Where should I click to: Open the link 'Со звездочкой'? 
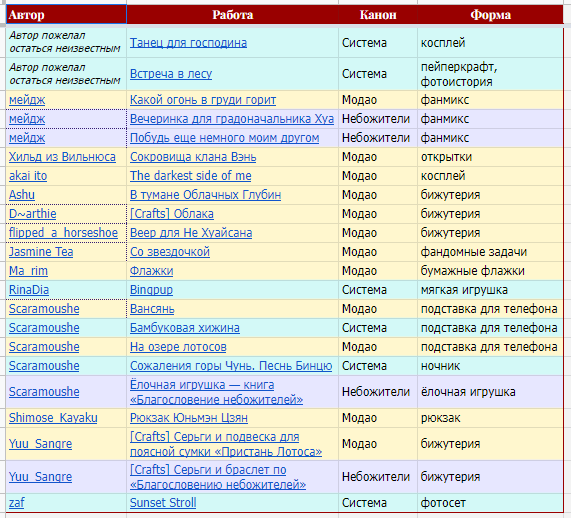point(170,251)
